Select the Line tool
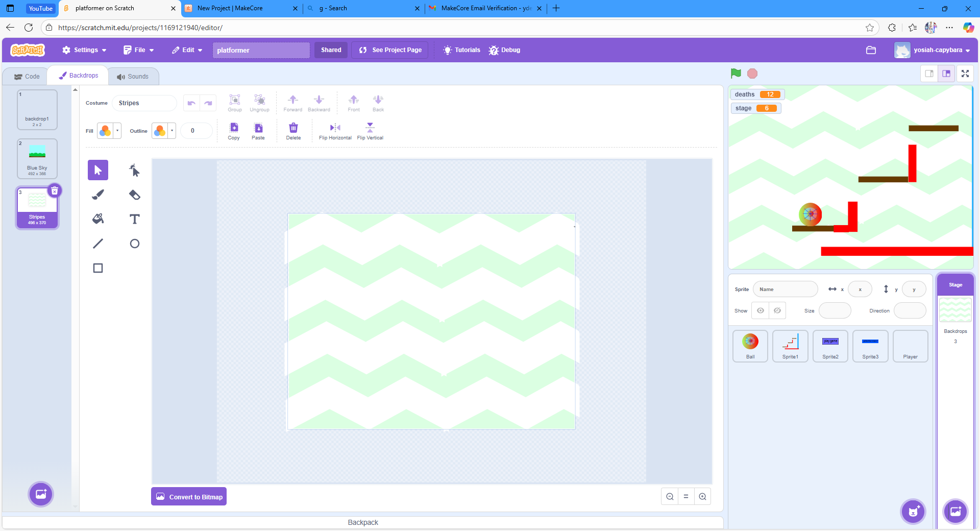This screenshot has height=531, width=980. tap(98, 244)
